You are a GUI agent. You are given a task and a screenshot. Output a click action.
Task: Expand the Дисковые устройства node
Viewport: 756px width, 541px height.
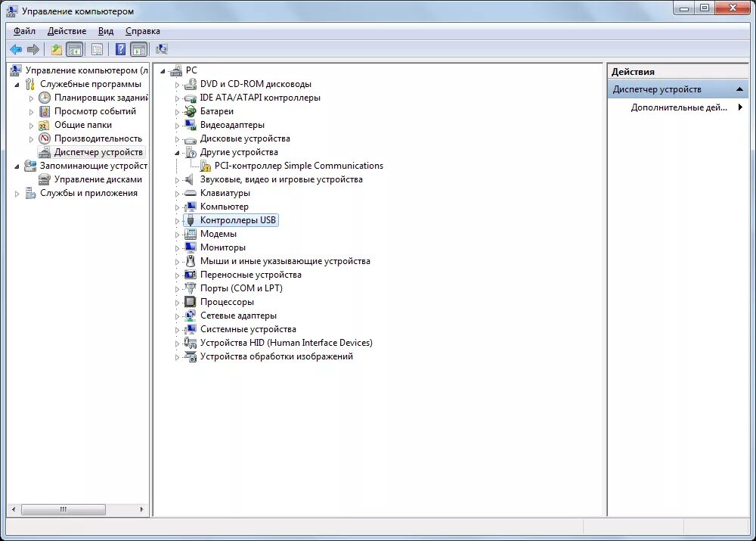coord(177,139)
